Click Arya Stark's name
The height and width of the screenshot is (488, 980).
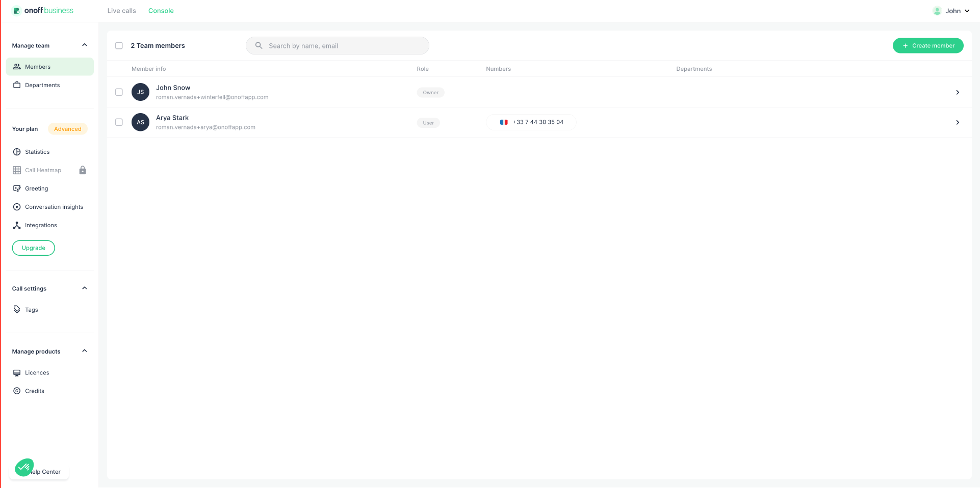[172, 118]
